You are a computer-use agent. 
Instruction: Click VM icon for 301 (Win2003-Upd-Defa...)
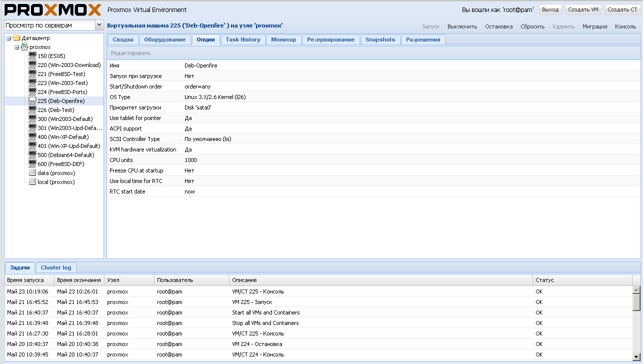(x=32, y=128)
